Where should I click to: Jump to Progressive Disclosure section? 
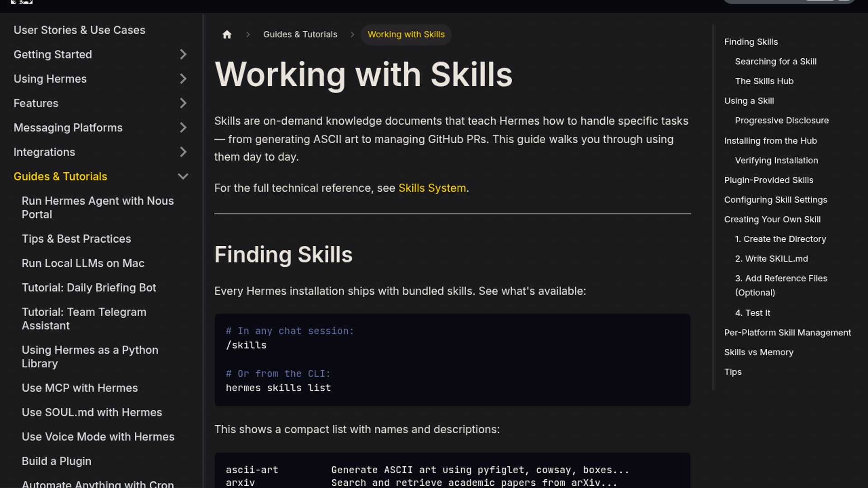pos(782,121)
